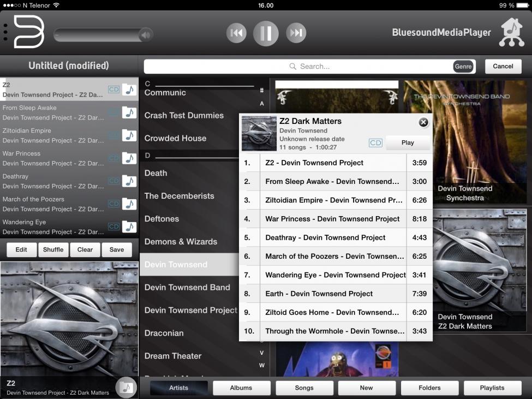Tap CD badge on March of the Poozers row
The width and height of the screenshot is (532, 399).
pos(113,204)
